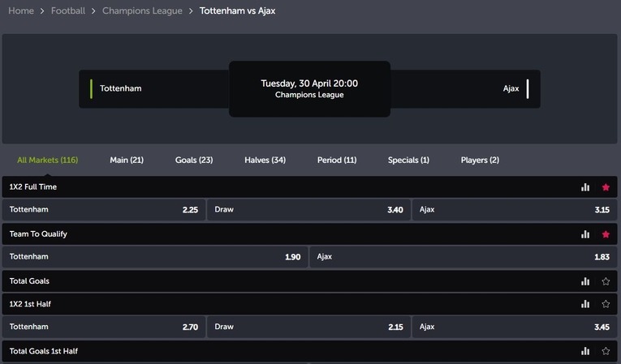
Task: Expand the Total Goals 1st Half row
Action: click(244, 351)
